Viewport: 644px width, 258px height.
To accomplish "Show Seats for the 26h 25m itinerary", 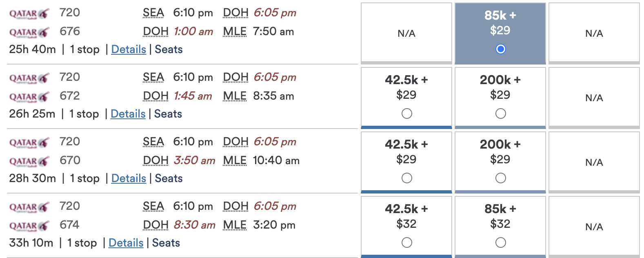I will tap(168, 114).
